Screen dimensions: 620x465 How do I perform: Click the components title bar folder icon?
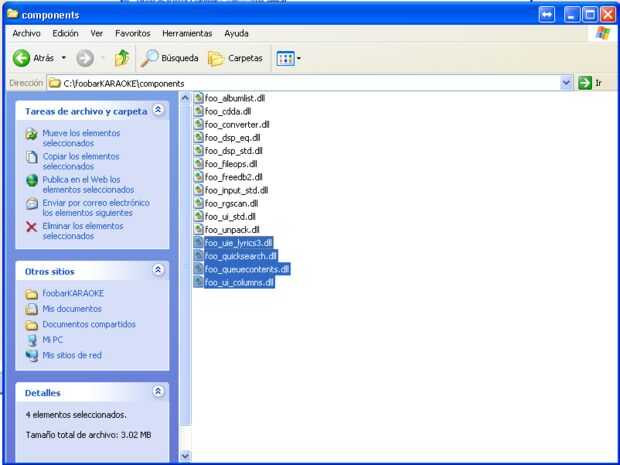[x=13, y=14]
